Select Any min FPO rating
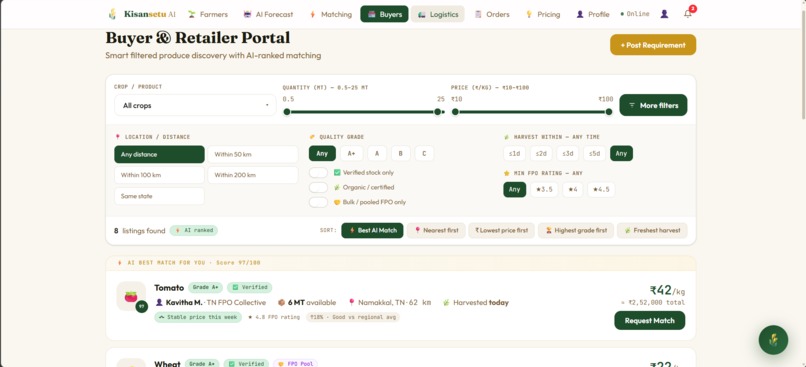This screenshot has height=367, width=806. click(515, 189)
